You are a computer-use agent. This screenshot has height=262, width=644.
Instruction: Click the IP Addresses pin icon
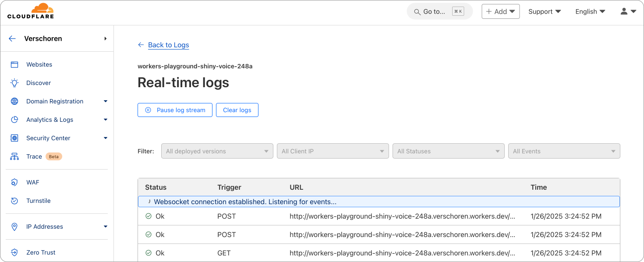point(14,227)
